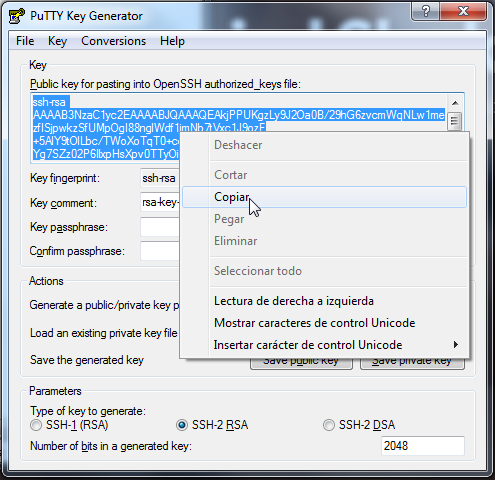Select the SSH-2 DSA radio button

(329, 425)
